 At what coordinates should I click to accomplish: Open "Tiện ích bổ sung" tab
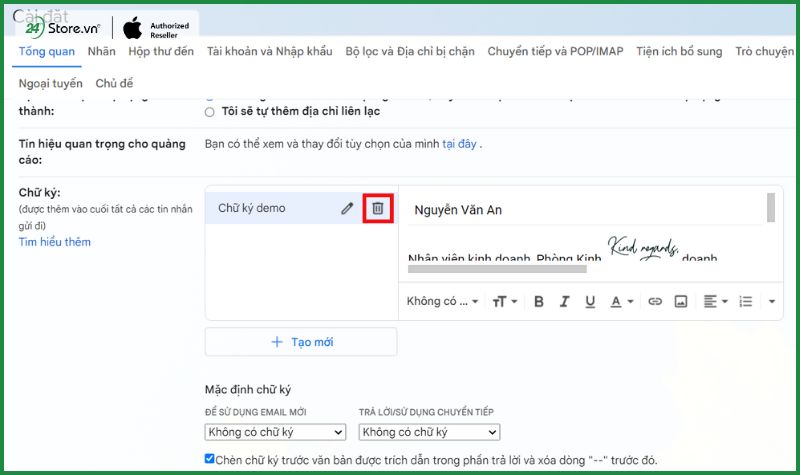(679, 52)
